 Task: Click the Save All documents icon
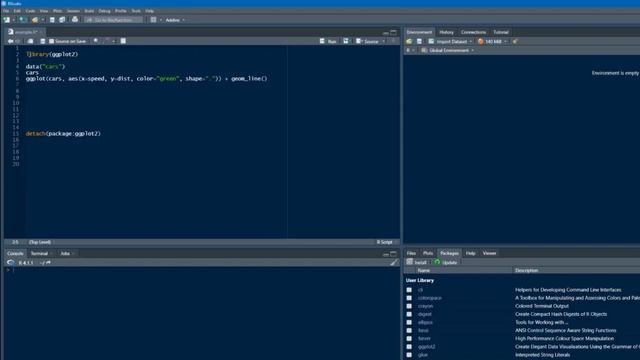tap(62, 20)
